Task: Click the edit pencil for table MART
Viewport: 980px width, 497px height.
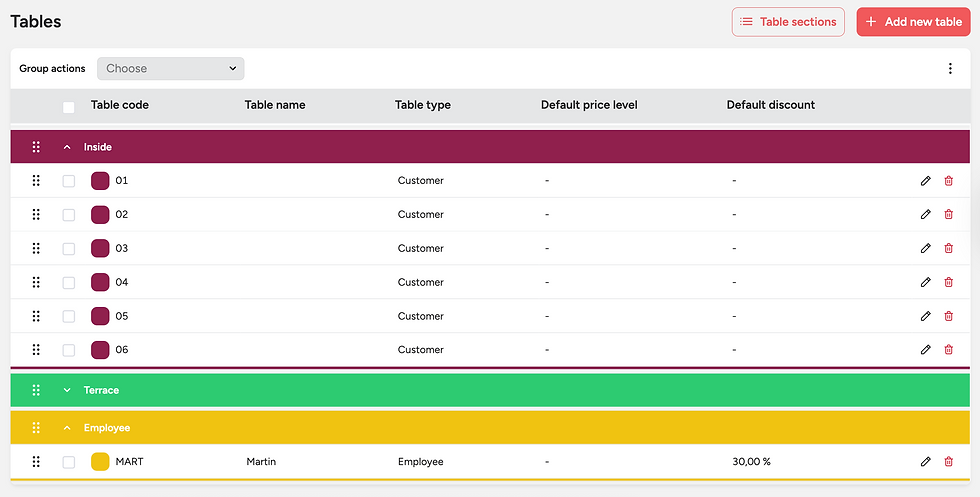Action: coord(925,462)
